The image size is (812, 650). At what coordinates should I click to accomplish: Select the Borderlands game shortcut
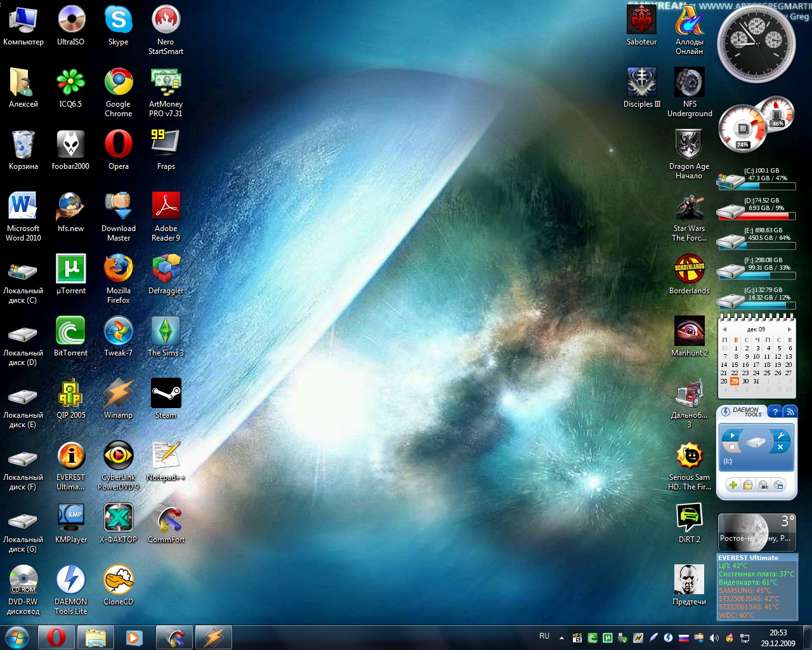[x=689, y=274]
